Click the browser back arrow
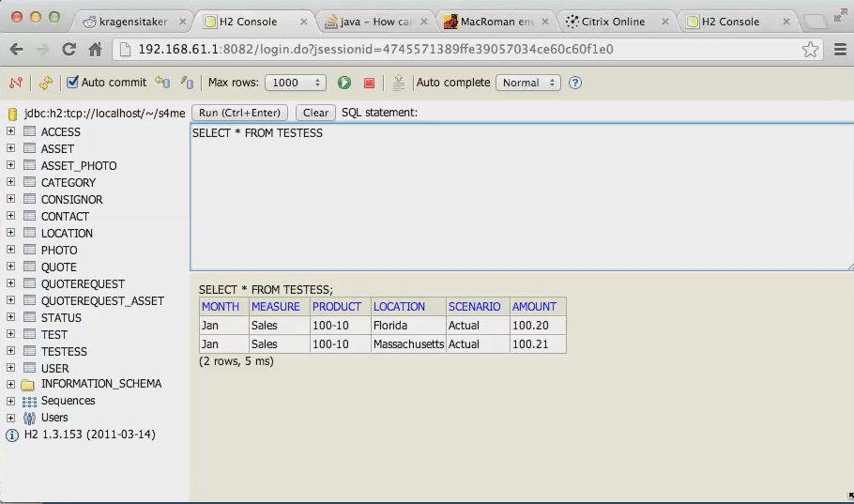 (x=16, y=50)
